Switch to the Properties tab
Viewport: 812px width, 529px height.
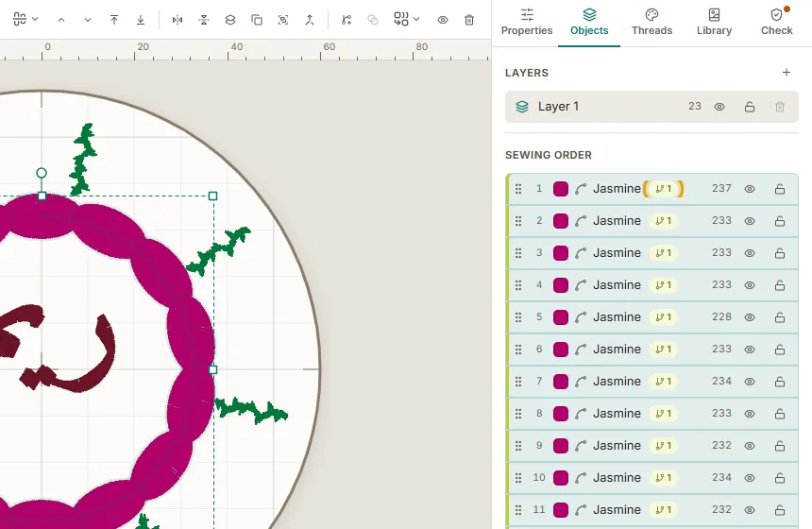(x=527, y=23)
